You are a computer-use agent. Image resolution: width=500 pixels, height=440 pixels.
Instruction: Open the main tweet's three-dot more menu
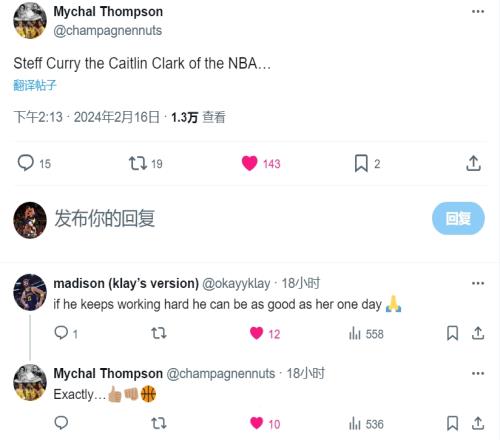click(x=478, y=12)
